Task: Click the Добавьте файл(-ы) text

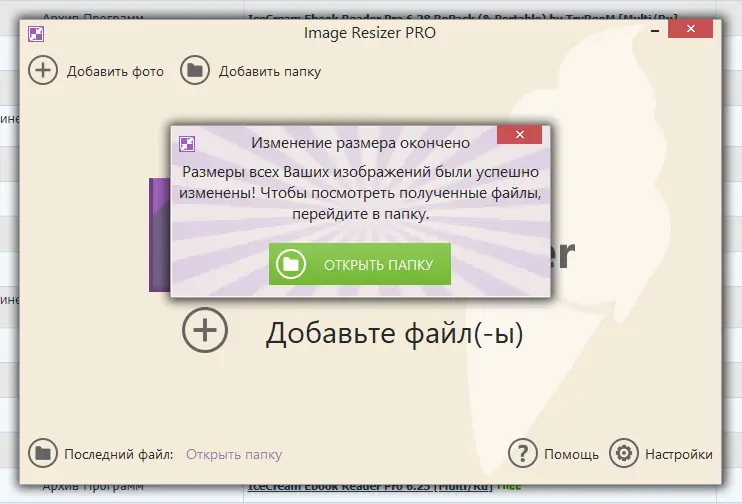Action: [395, 333]
